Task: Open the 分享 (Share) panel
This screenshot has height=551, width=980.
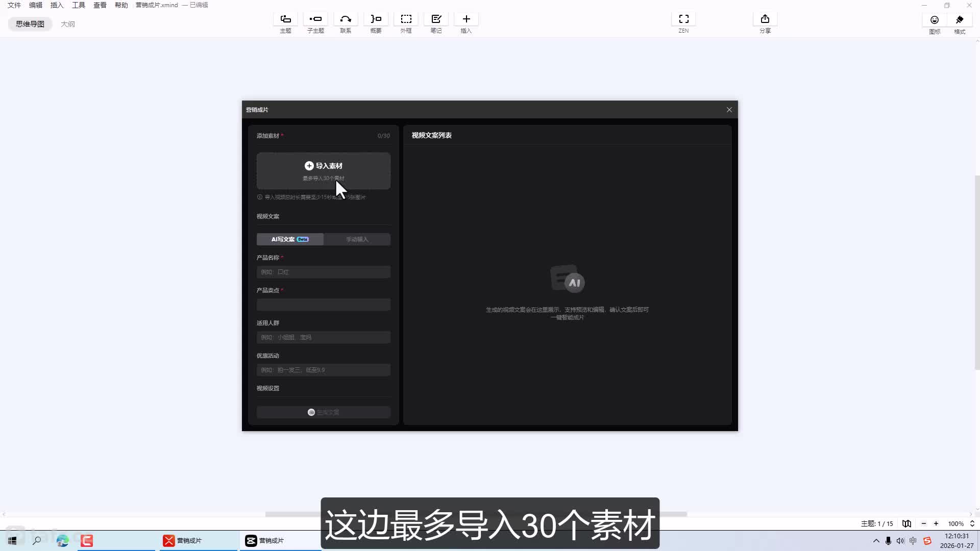Action: 765,23
